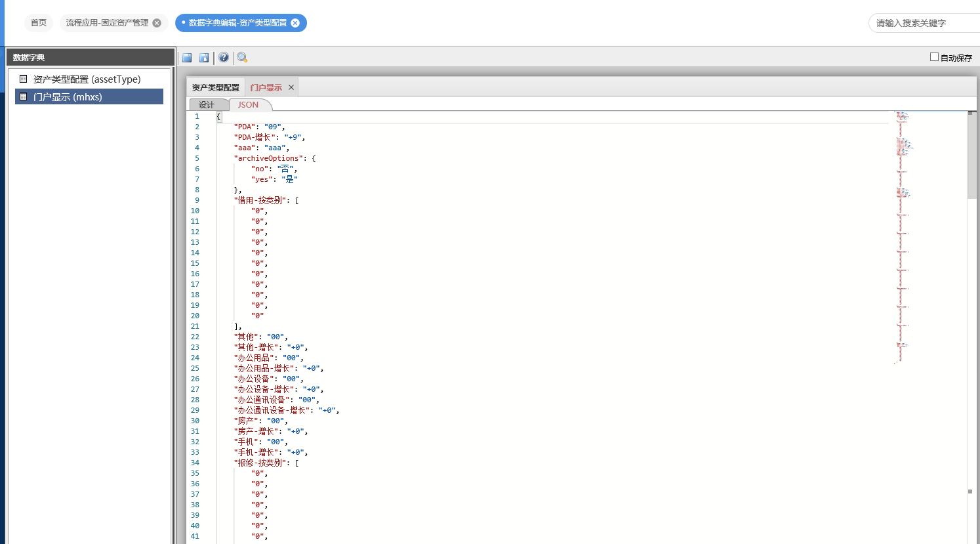Click the line "办公通讯设备": "00"
980x544 pixels.
pos(277,400)
